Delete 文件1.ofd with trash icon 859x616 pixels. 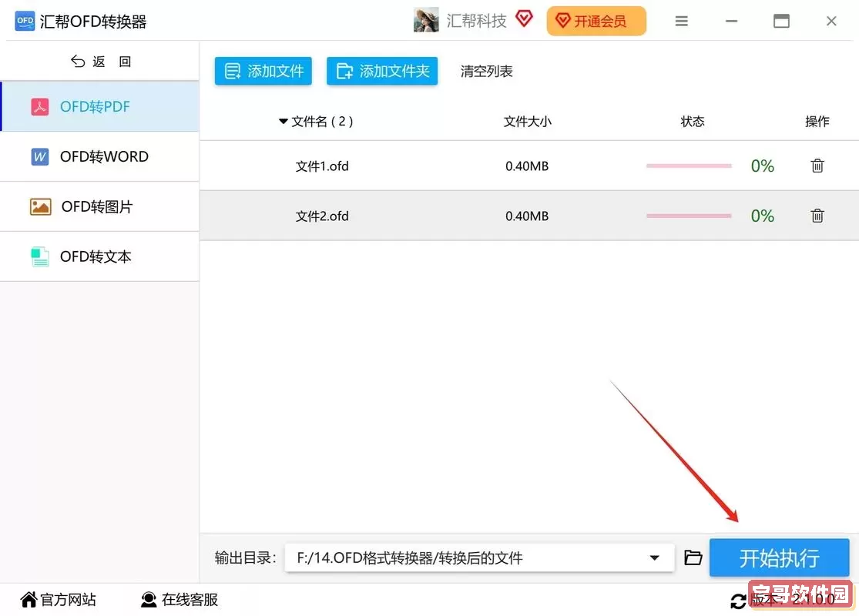(817, 166)
